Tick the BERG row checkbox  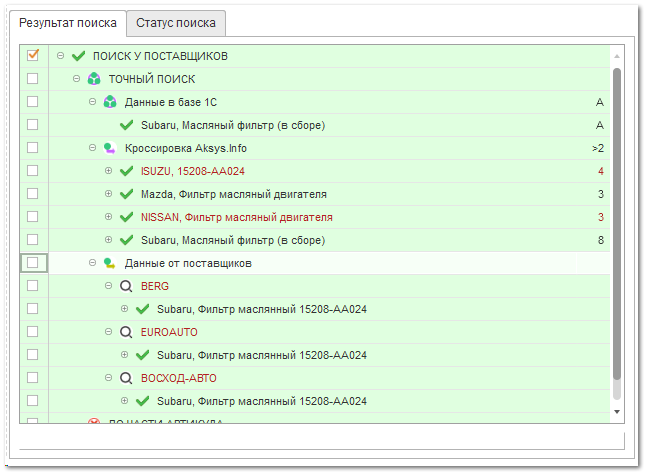33,286
